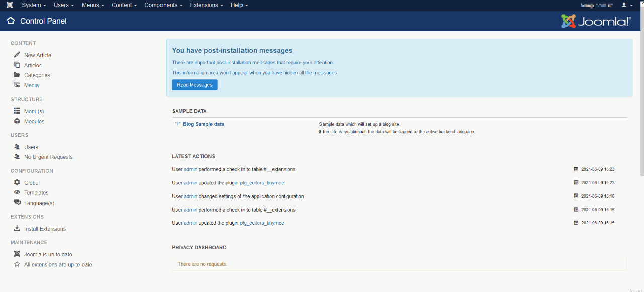Image resolution: width=644 pixels, height=292 pixels.
Task: Click the eye icon beside Templates
Action: point(17,192)
